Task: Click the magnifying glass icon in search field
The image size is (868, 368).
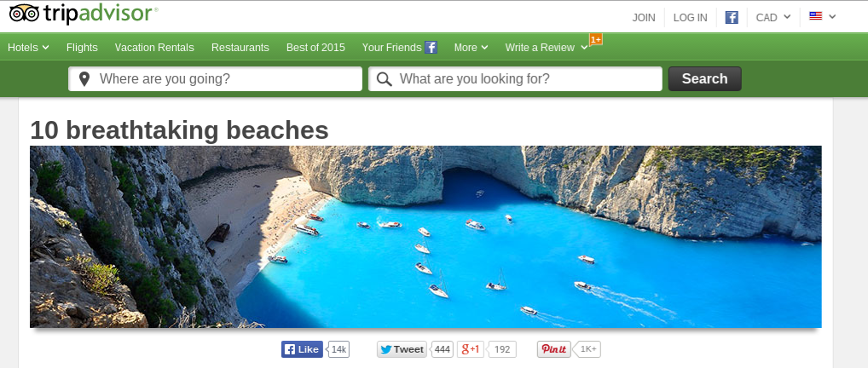Action: click(x=385, y=79)
